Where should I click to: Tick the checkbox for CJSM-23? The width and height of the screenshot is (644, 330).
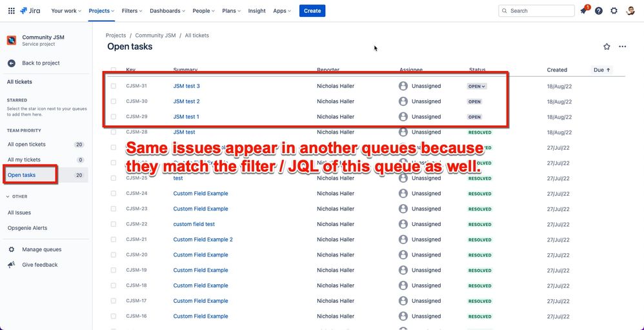pyautogui.click(x=114, y=209)
